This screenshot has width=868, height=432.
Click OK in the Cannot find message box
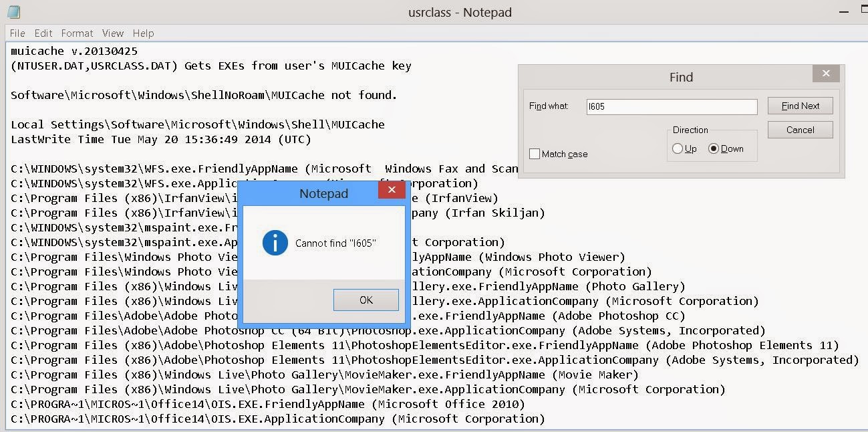coord(366,300)
